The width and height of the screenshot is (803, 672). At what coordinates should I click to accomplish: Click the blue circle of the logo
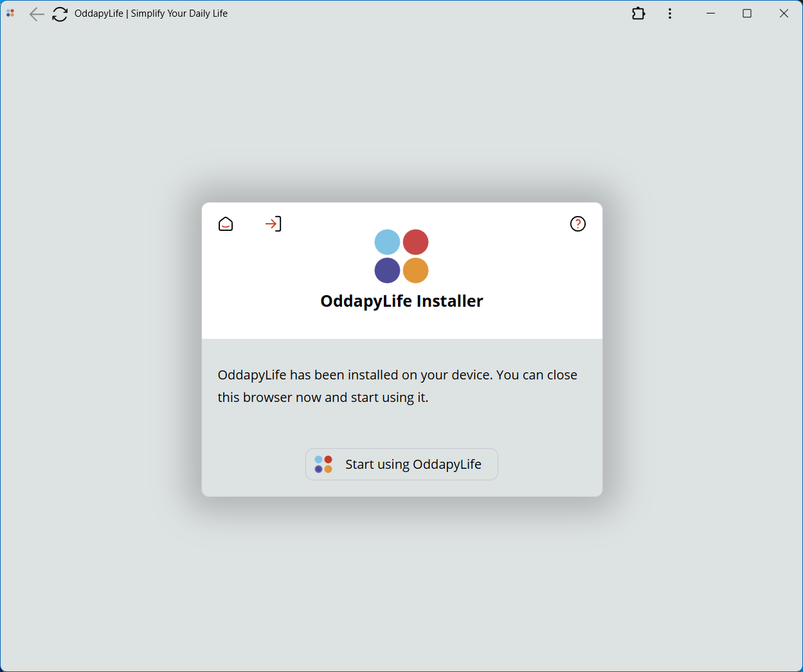point(387,242)
